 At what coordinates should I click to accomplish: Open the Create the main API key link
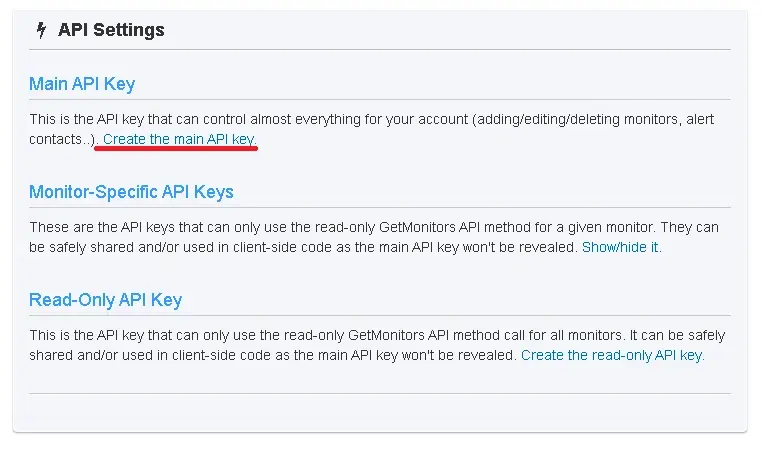[x=179, y=139]
